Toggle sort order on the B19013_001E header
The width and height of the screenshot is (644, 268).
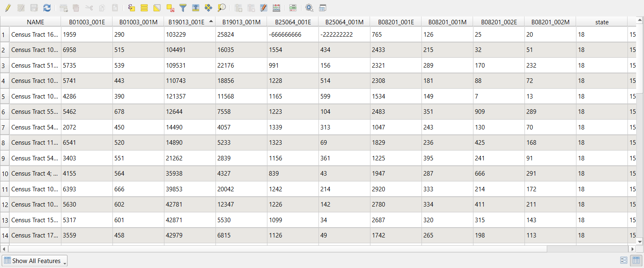point(190,22)
